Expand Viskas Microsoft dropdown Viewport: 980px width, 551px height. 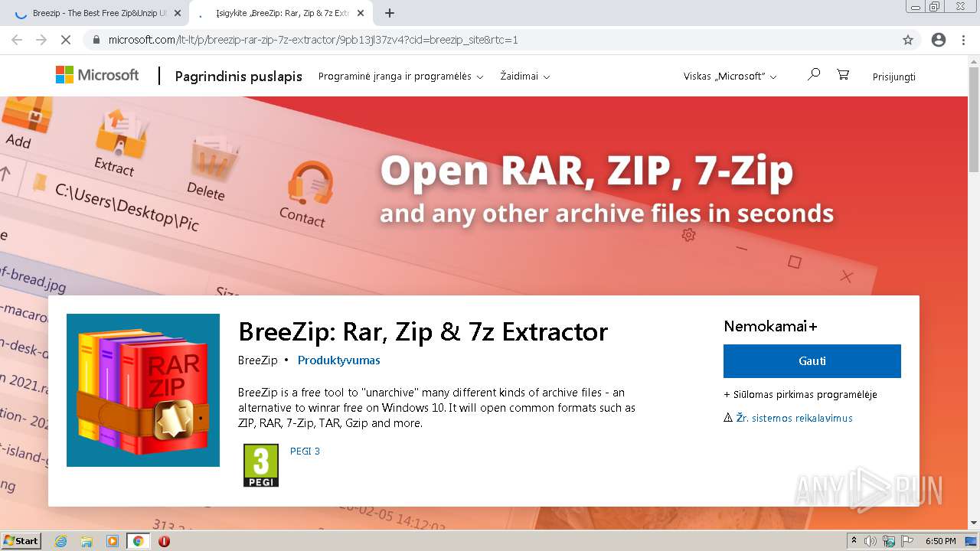point(730,77)
